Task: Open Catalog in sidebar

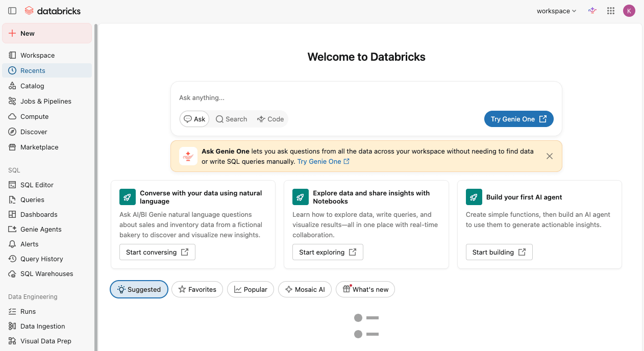Action: click(47, 86)
